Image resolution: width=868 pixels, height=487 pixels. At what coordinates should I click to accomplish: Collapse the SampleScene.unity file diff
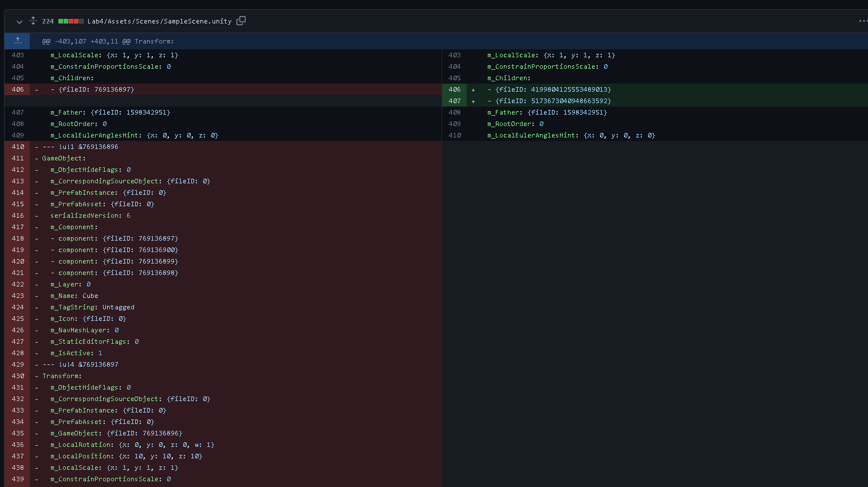19,22
